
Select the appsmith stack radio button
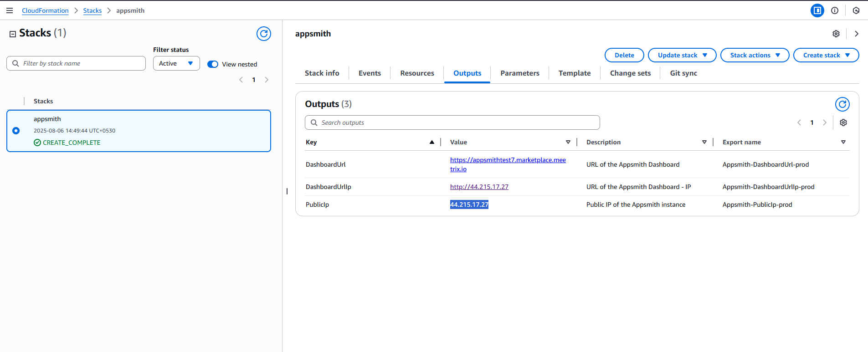coord(16,131)
